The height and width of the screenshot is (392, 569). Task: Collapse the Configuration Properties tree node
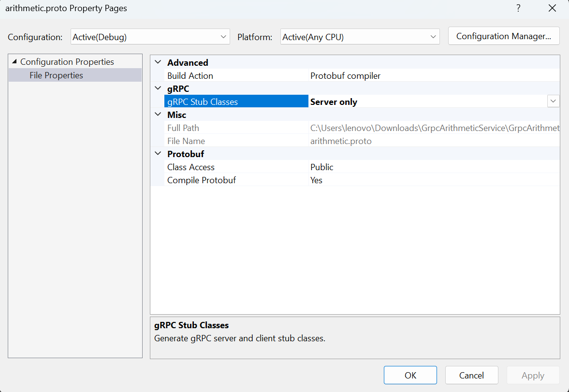coord(14,62)
